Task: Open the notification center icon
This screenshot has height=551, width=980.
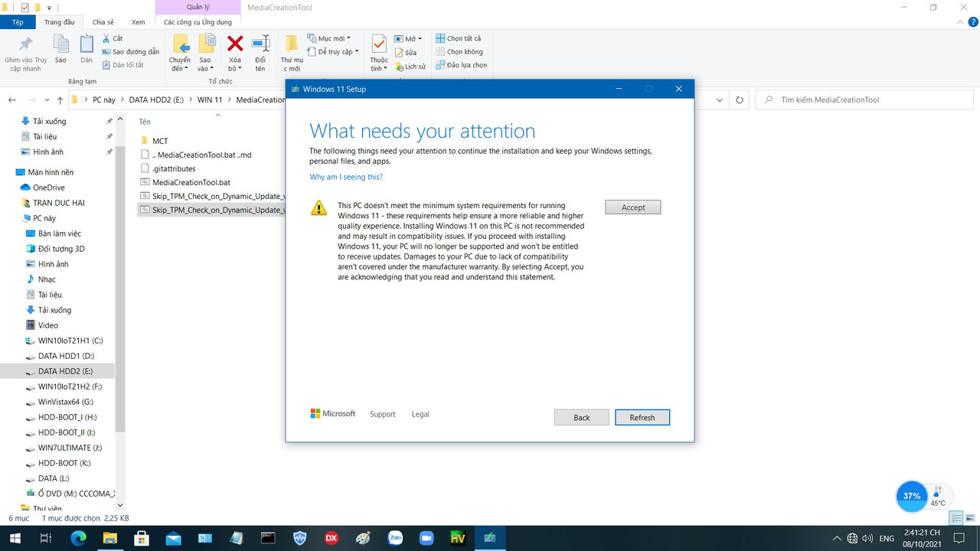Action: pos(959,538)
